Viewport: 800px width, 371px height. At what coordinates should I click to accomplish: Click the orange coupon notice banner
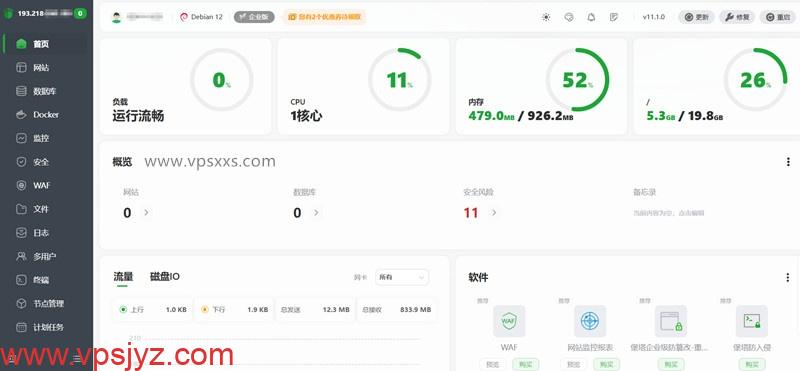[324, 17]
